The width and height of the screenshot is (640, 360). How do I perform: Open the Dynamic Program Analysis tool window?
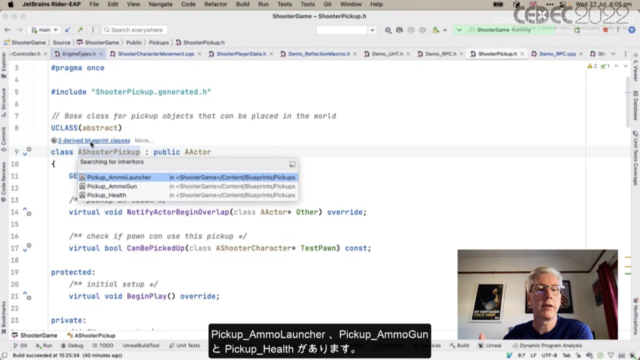click(547, 345)
